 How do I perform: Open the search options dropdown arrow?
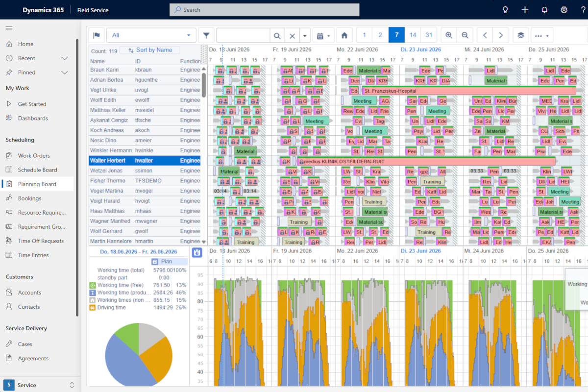coord(305,36)
